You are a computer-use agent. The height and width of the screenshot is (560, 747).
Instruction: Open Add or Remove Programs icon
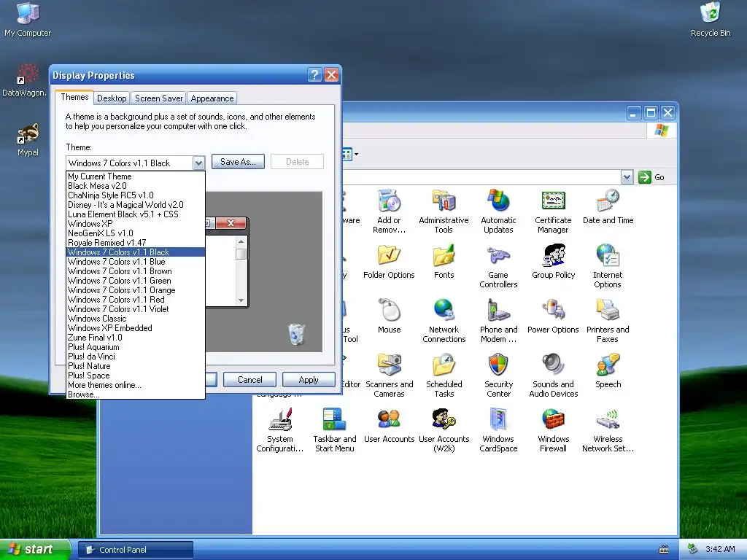click(x=390, y=201)
